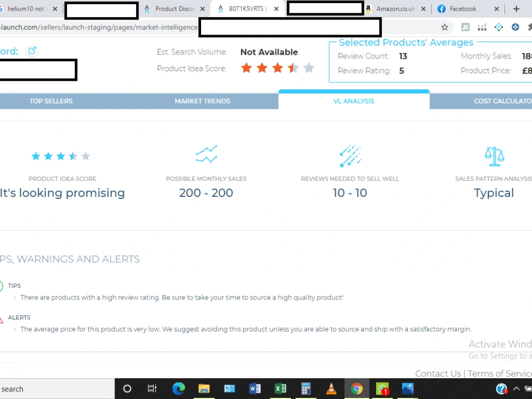Open the Contact Us link

pyautogui.click(x=438, y=373)
